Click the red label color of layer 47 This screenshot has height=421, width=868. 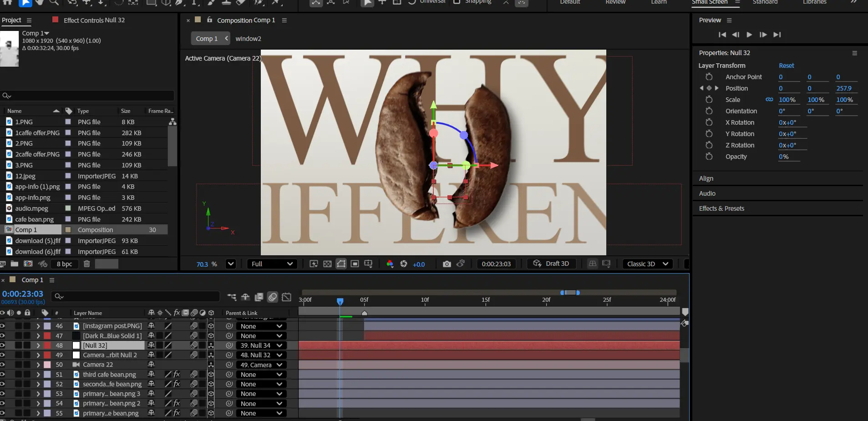(x=47, y=336)
